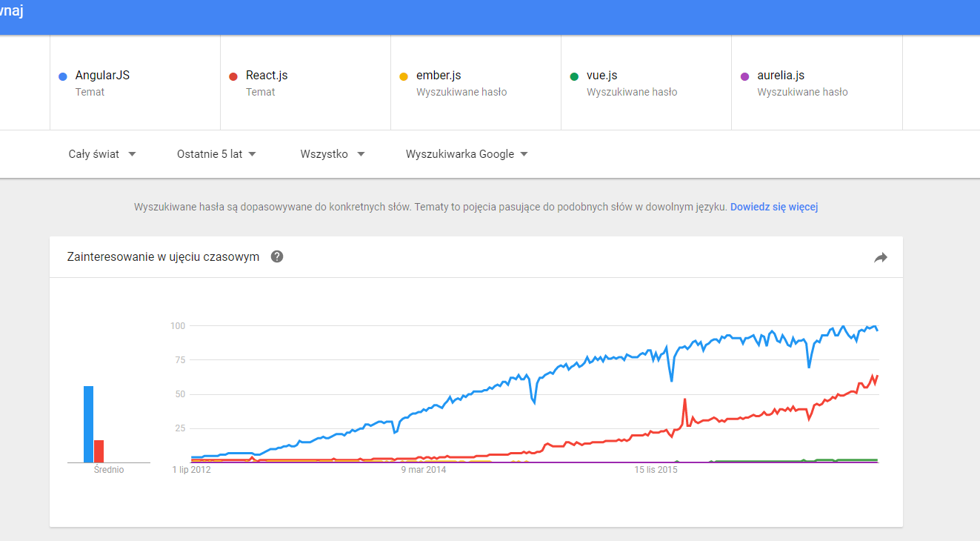This screenshot has width=980, height=541.
Task: Follow the Dowiedz się więcej link
Action: (774, 208)
